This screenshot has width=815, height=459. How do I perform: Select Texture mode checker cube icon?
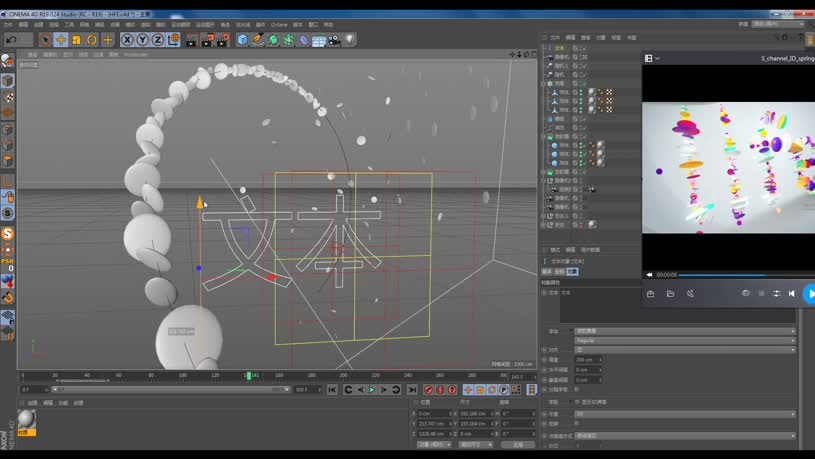tap(7, 97)
